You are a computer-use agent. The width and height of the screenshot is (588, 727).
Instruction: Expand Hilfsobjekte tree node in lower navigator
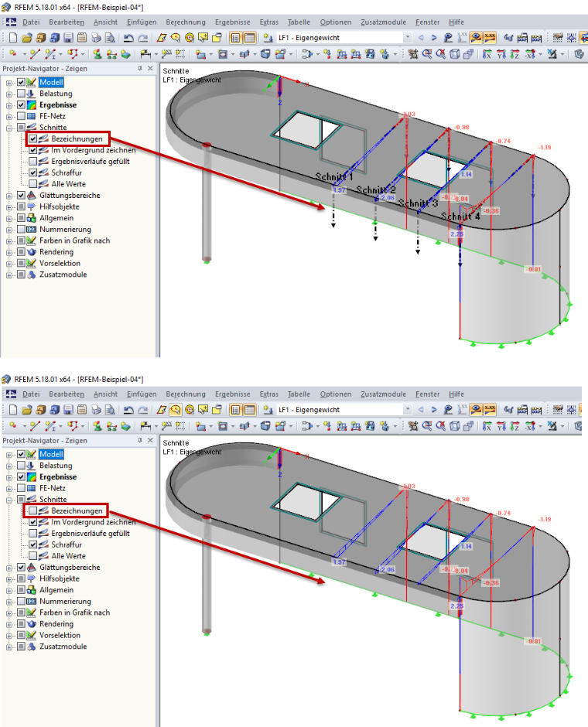point(9,579)
